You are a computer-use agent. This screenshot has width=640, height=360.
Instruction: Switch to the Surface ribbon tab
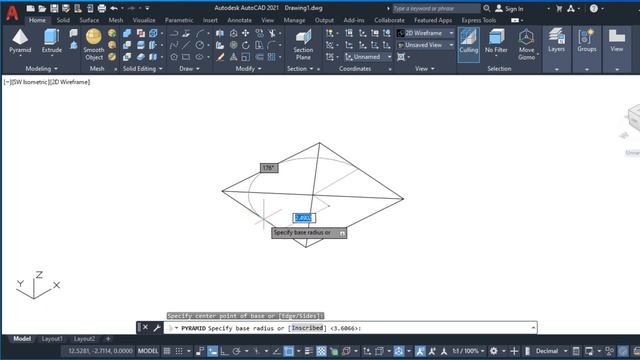pyautogui.click(x=89, y=20)
